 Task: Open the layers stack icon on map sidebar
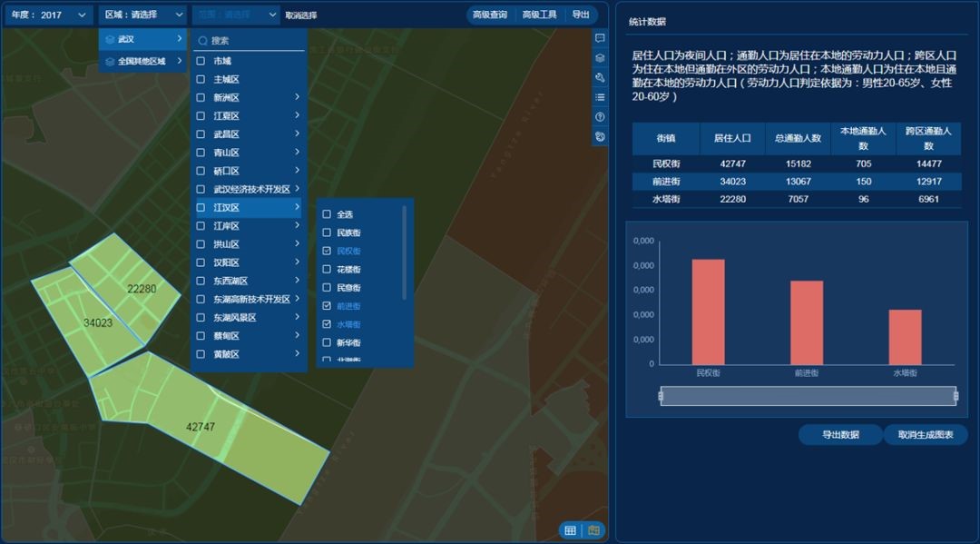600,58
